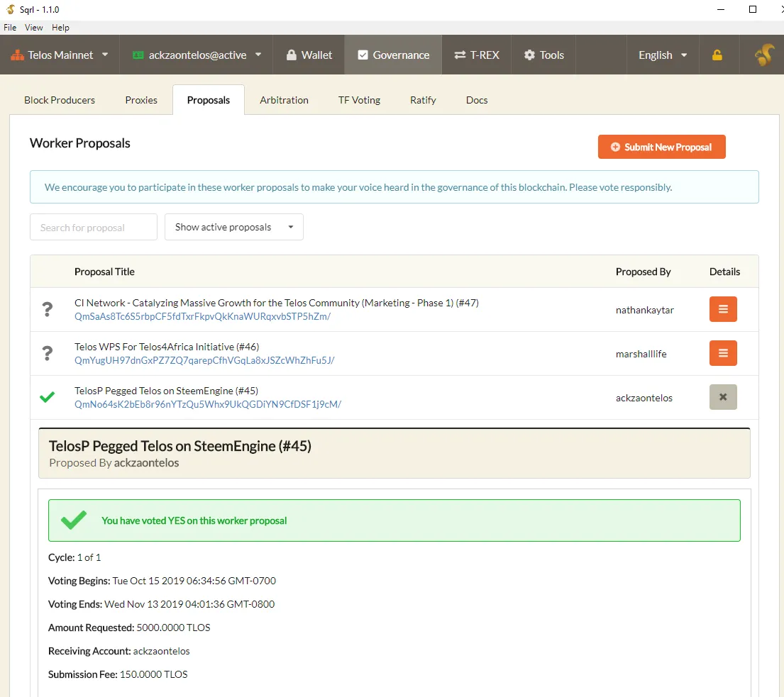The width and height of the screenshot is (784, 697).
Task: Open the View menu
Action: (34, 28)
